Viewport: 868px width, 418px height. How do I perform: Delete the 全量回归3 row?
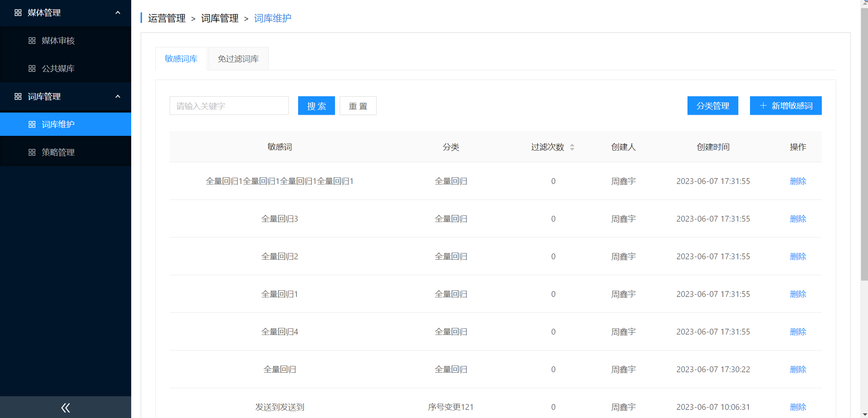(798, 219)
